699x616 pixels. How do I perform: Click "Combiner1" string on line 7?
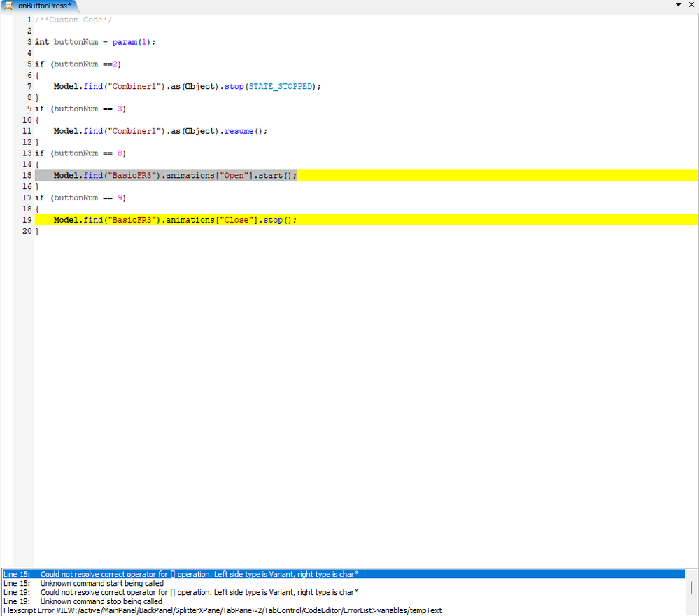coord(134,86)
